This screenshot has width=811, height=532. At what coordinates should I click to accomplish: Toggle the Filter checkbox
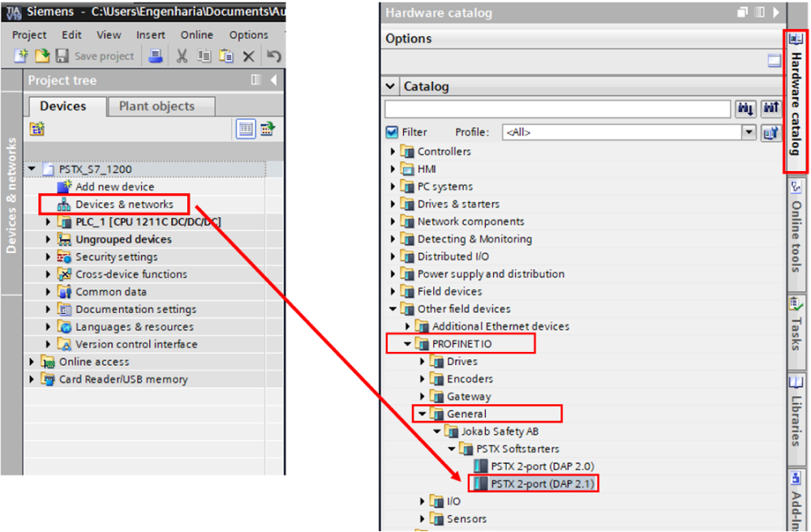coord(392,132)
